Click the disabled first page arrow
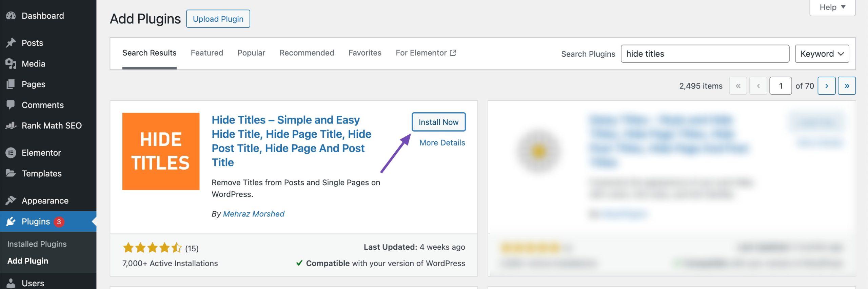The height and width of the screenshot is (289, 868). point(738,86)
